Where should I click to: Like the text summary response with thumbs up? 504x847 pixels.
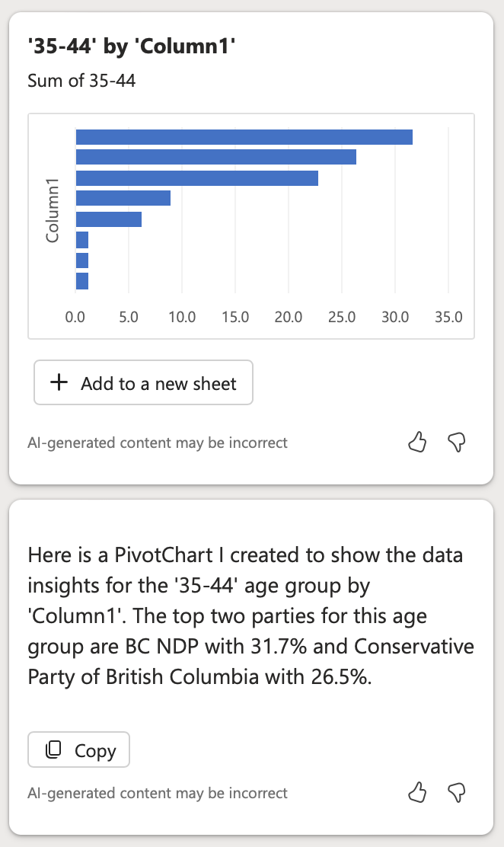(x=417, y=793)
